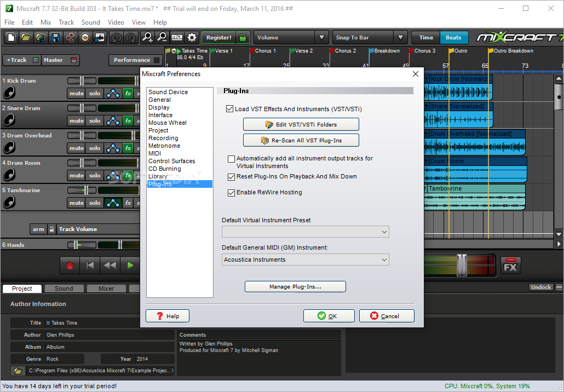Click the Tambourine track's instrument icon
The width and height of the screenshot is (564, 392).
[9, 202]
